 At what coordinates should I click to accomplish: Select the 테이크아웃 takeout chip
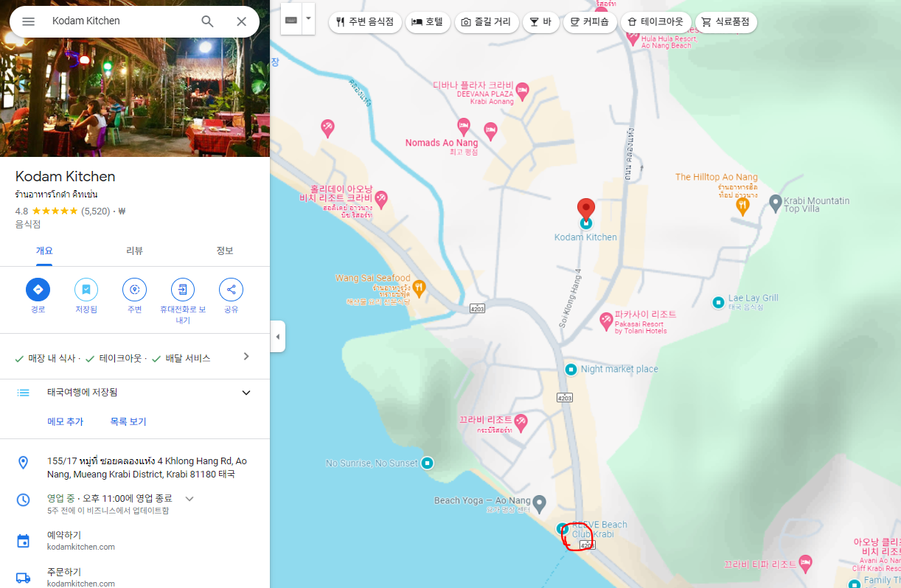[656, 22]
